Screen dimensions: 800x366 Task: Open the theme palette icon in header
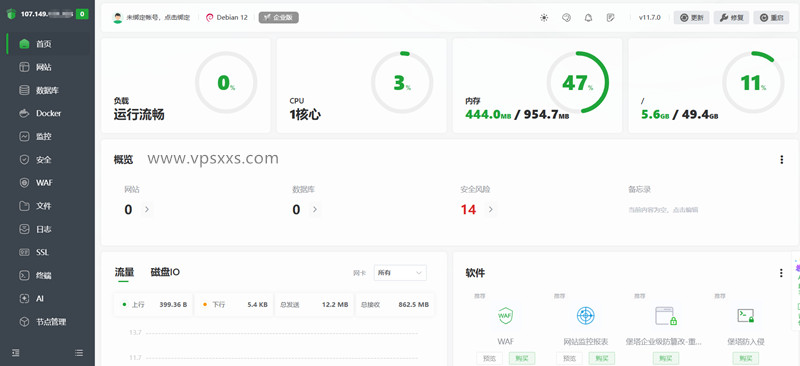[x=566, y=18]
